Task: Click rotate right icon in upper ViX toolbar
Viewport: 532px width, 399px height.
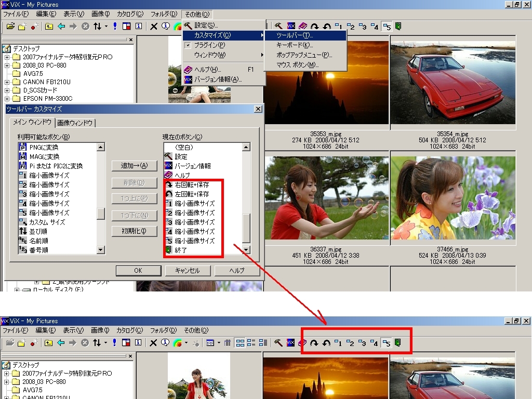Action: (x=314, y=26)
